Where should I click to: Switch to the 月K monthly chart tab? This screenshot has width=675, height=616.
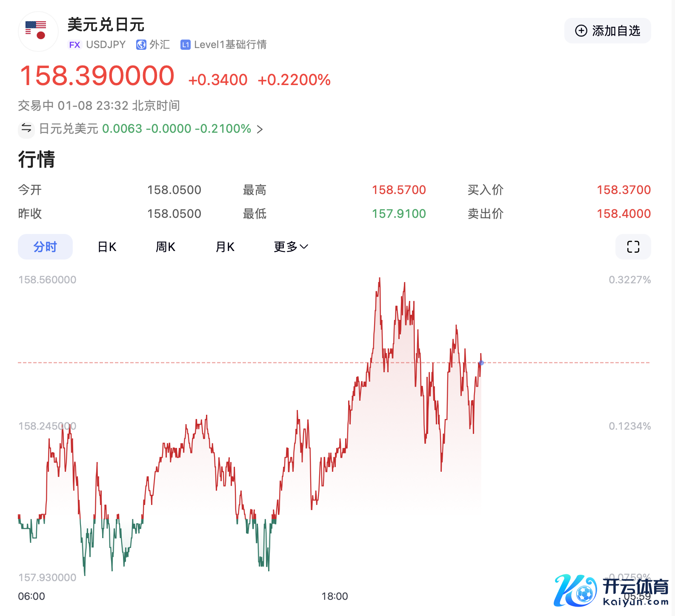225,247
